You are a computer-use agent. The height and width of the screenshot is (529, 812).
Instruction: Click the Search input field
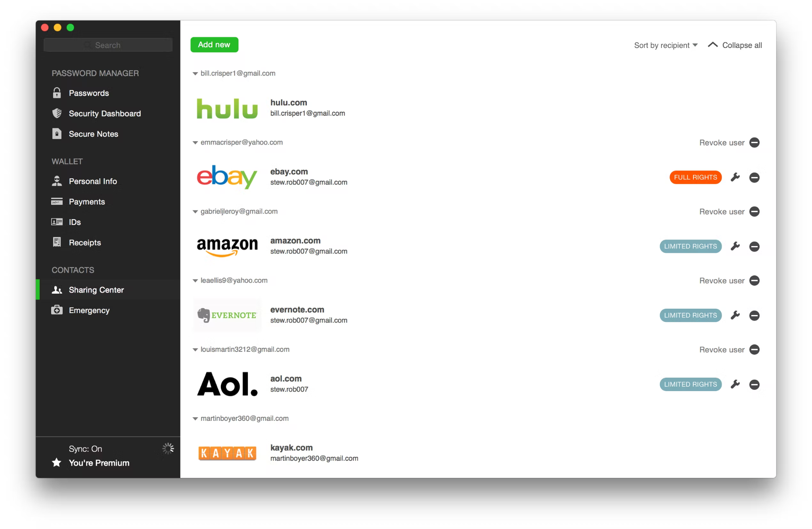(108, 45)
